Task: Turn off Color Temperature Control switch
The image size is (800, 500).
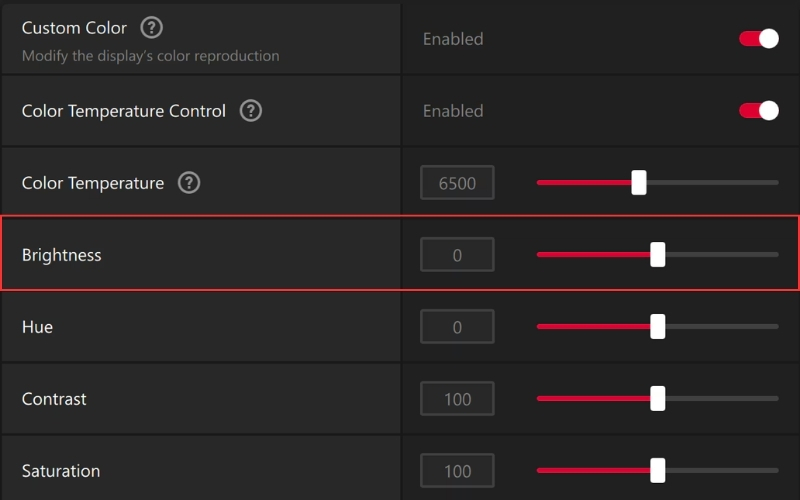Action: tap(758, 111)
